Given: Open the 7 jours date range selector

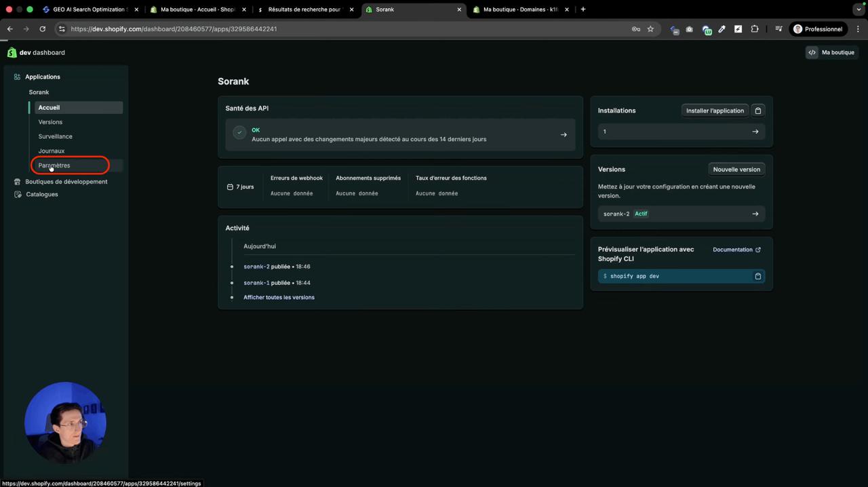Looking at the screenshot, I should click(x=240, y=187).
